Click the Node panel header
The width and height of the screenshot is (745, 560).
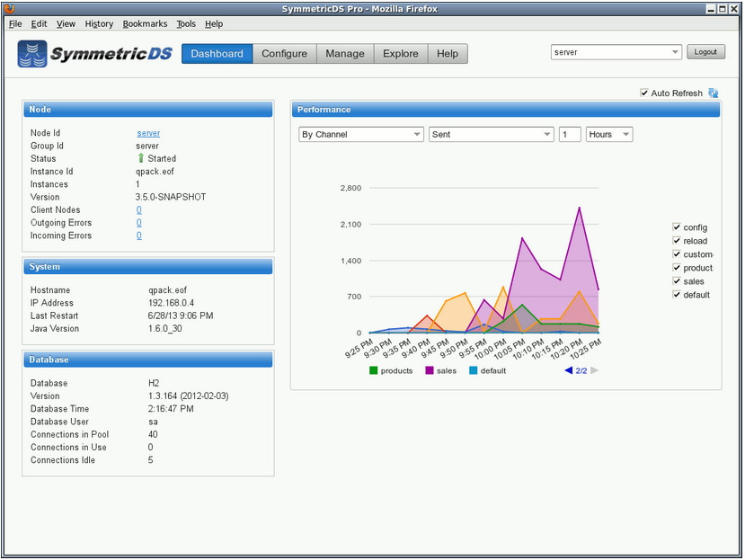(x=148, y=110)
